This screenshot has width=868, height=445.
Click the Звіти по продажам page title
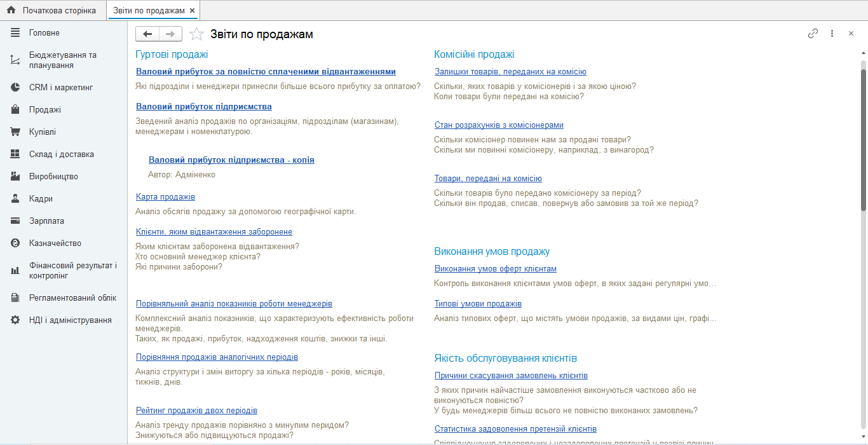262,34
